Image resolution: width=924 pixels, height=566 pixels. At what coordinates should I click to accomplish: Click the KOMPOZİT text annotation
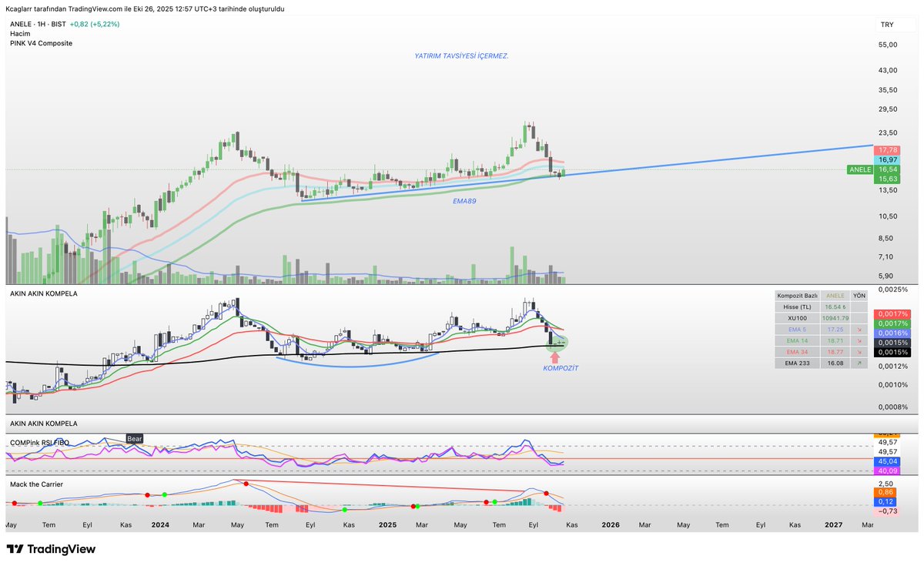561,368
